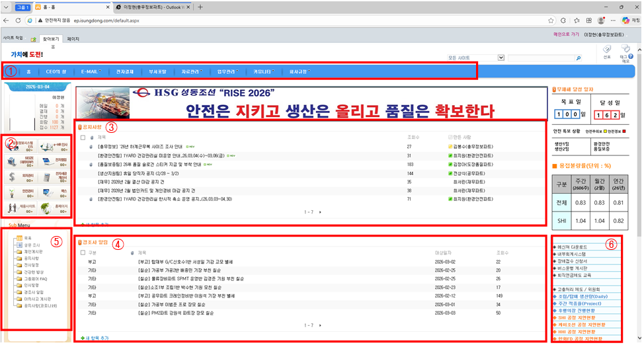Open the split screen browser icon

coord(589,20)
